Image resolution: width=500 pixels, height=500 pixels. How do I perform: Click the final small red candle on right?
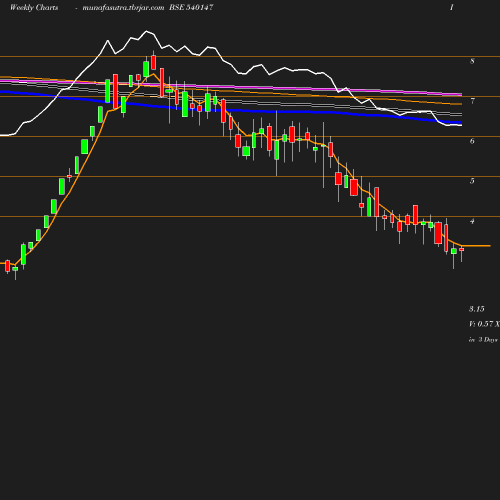pyautogui.click(x=462, y=249)
